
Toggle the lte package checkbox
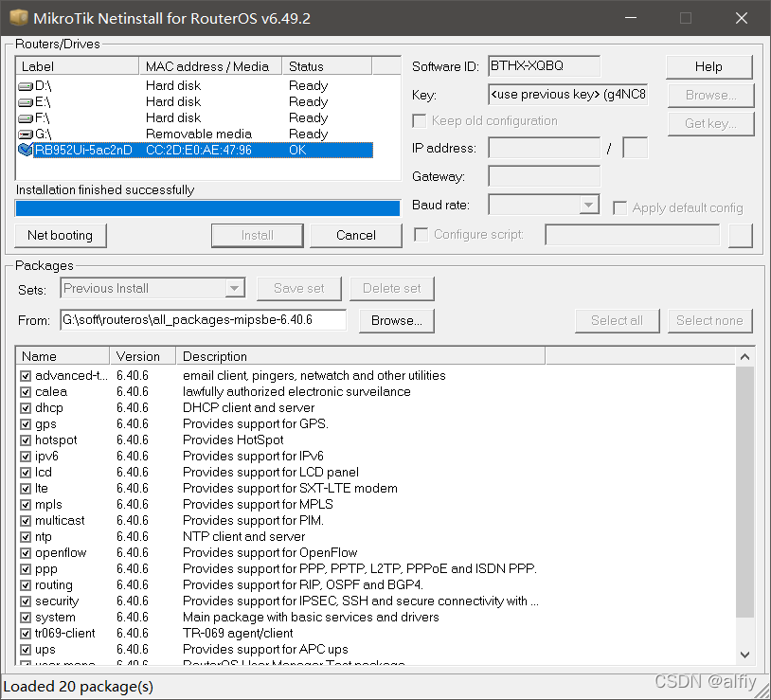(x=26, y=489)
